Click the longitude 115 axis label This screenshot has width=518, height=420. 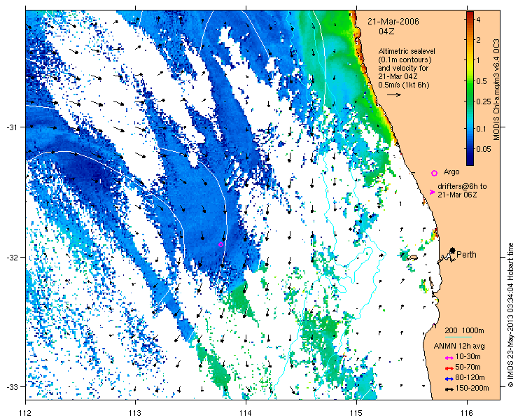[x=356, y=413]
